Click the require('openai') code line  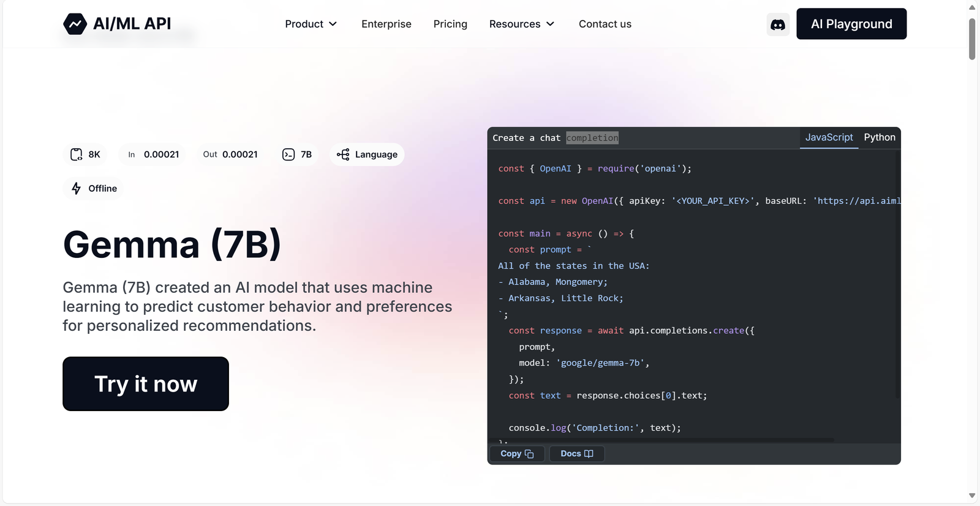pos(595,168)
